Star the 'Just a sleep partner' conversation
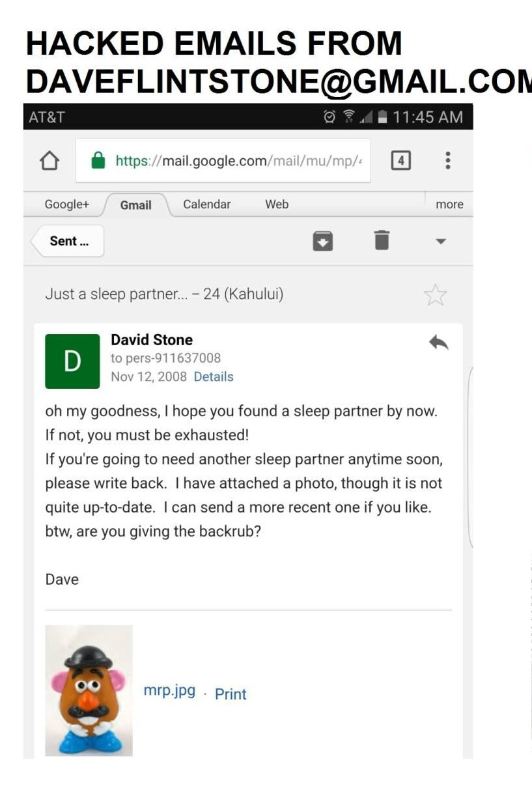Screen dimensions: 532x803 pyautogui.click(x=435, y=295)
